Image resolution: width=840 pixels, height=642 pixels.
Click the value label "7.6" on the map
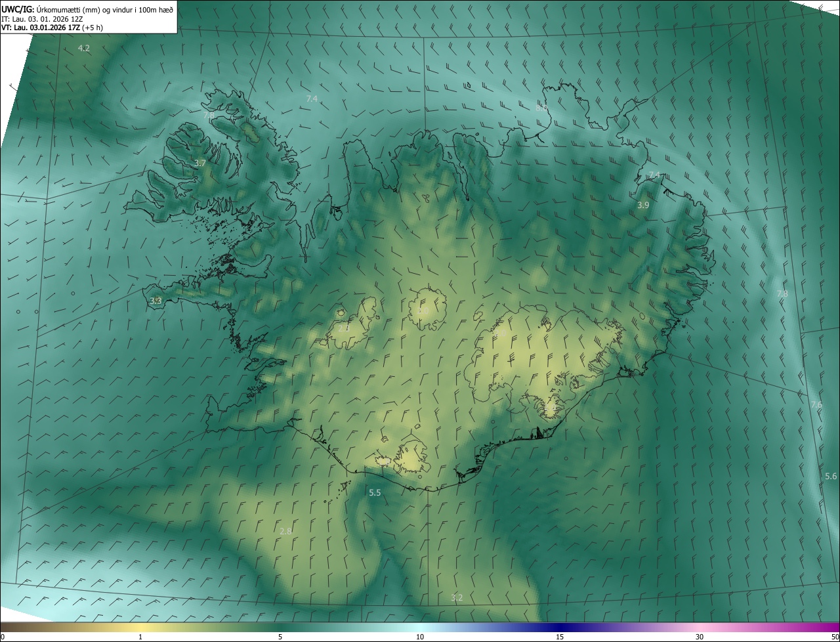(816, 404)
